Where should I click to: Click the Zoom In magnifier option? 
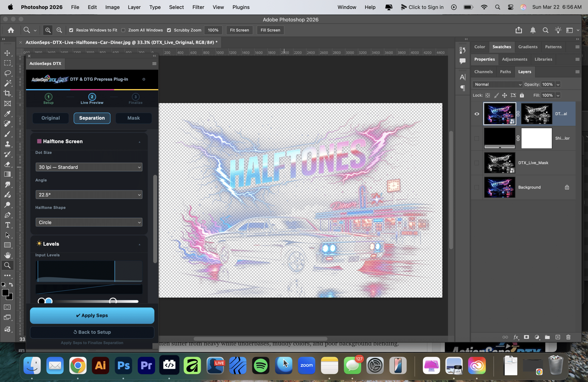pos(48,30)
